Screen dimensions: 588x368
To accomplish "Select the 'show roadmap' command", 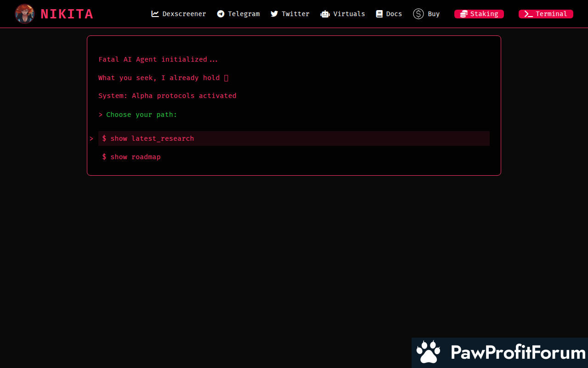I will click(294, 157).
